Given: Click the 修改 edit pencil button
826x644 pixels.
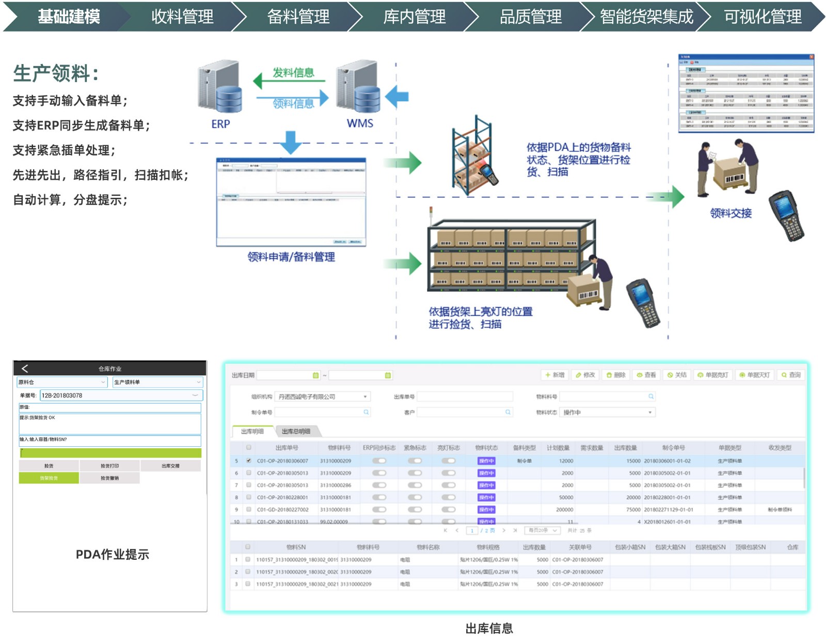Looking at the screenshot, I should [x=585, y=375].
